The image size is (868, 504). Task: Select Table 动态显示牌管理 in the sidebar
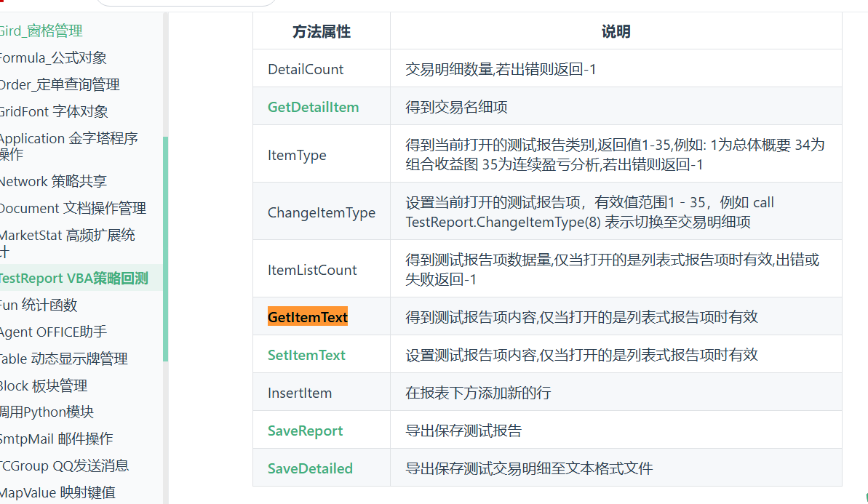(63, 359)
